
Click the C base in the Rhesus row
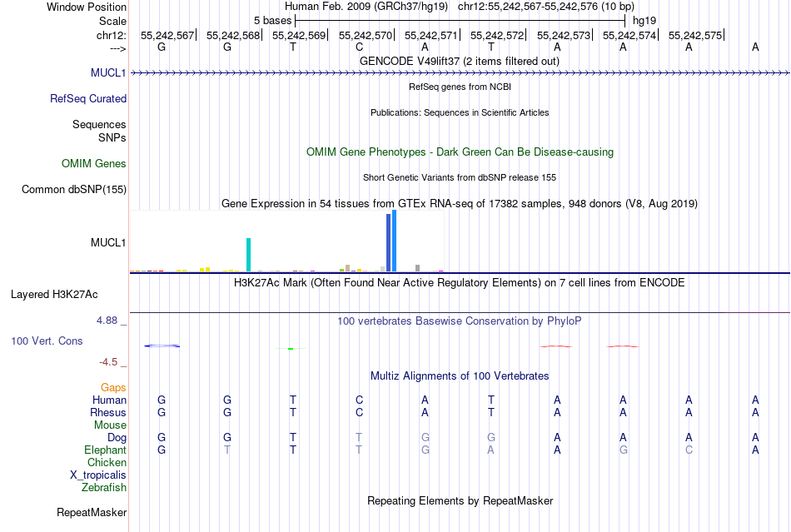[359, 412]
